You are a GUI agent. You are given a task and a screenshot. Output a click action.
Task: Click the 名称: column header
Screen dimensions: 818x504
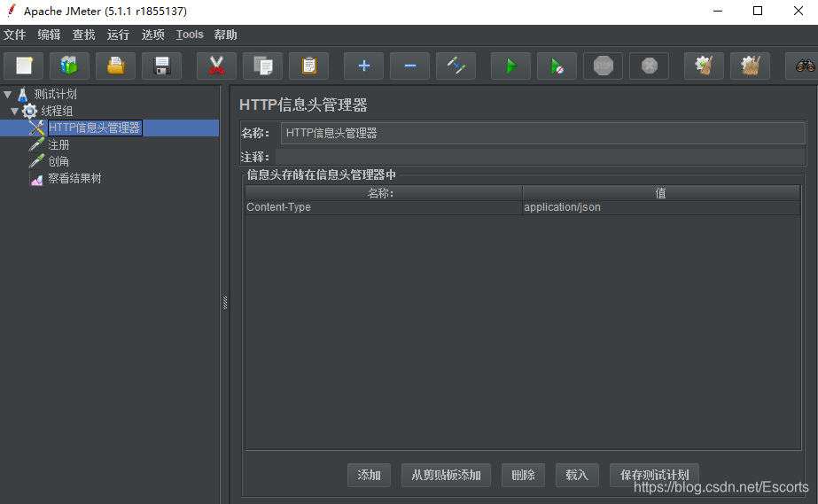384,193
